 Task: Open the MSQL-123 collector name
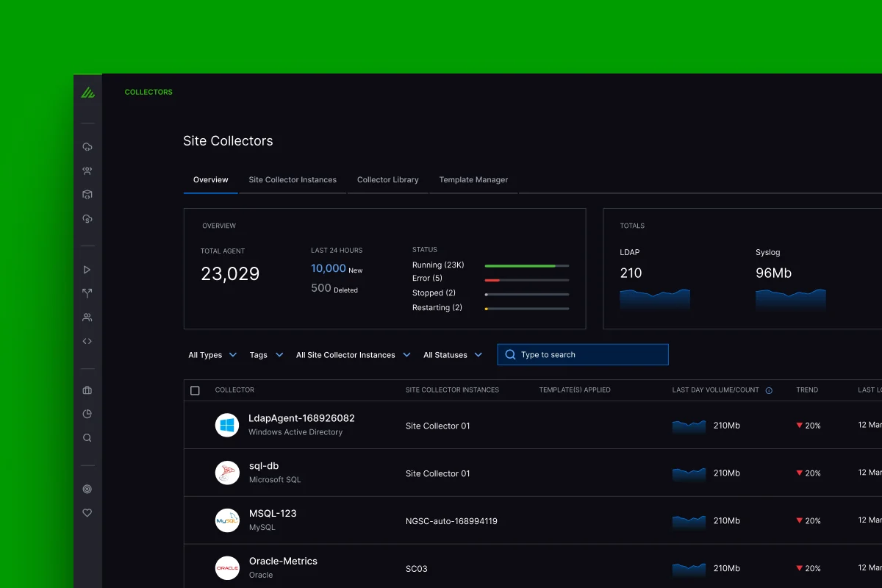[x=273, y=513]
